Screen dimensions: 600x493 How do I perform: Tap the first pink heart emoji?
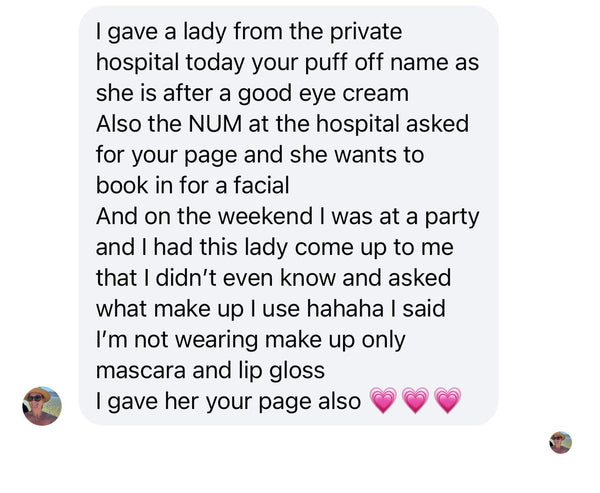(383, 400)
